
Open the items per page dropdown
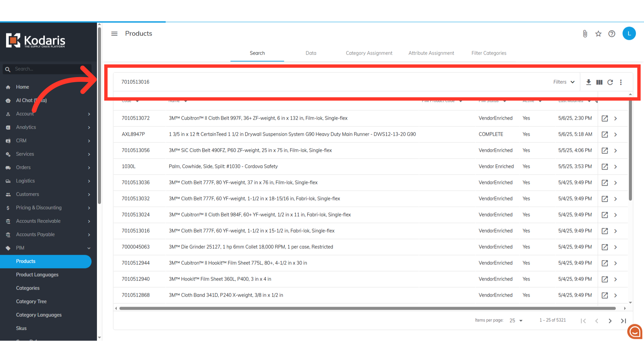point(516,320)
